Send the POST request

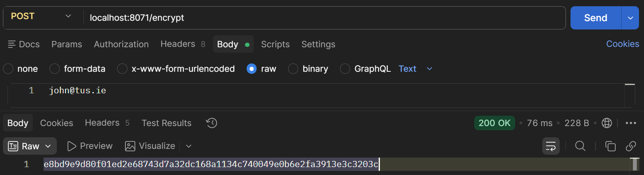click(x=596, y=18)
